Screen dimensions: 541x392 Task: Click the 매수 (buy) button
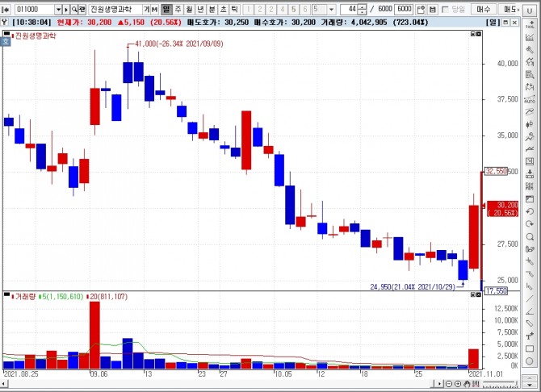coord(484,10)
